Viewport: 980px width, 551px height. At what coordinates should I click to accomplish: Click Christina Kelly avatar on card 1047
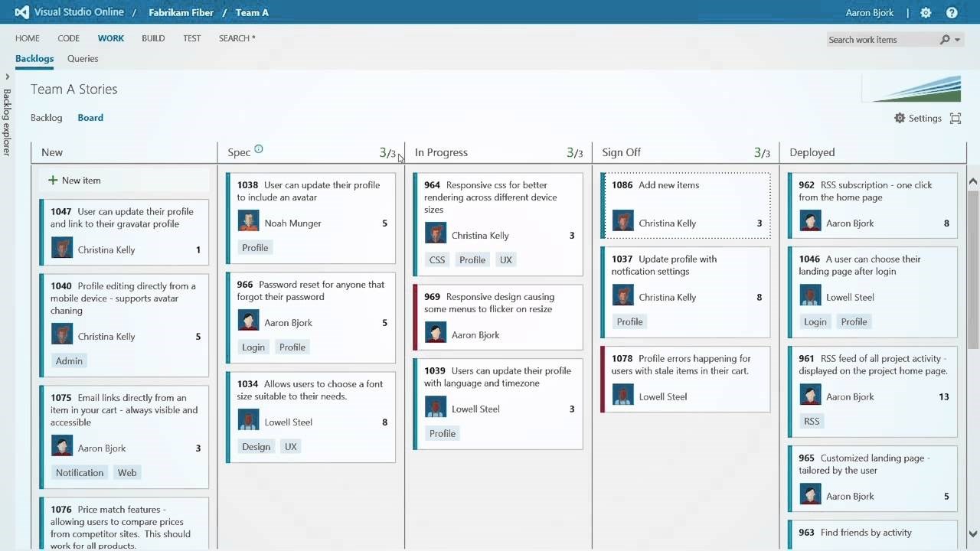62,248
